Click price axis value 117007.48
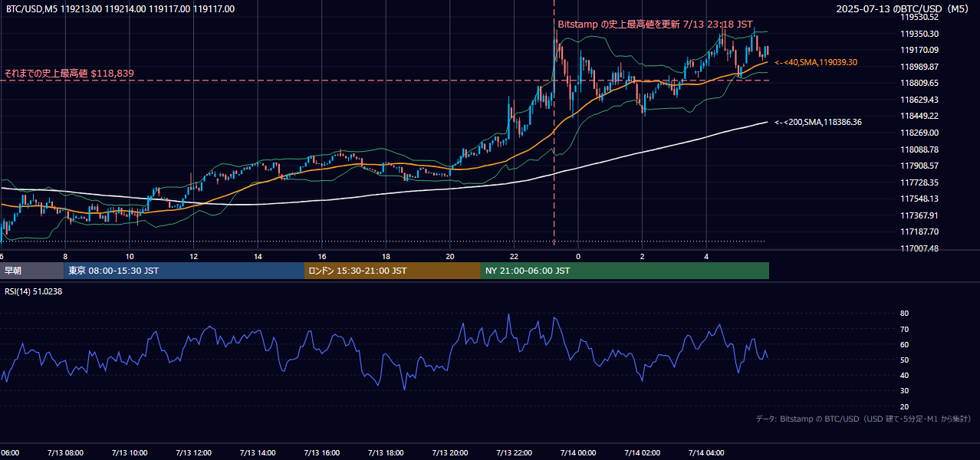The height and width of the screenshot is (460, 980). (x=920, y=248)
